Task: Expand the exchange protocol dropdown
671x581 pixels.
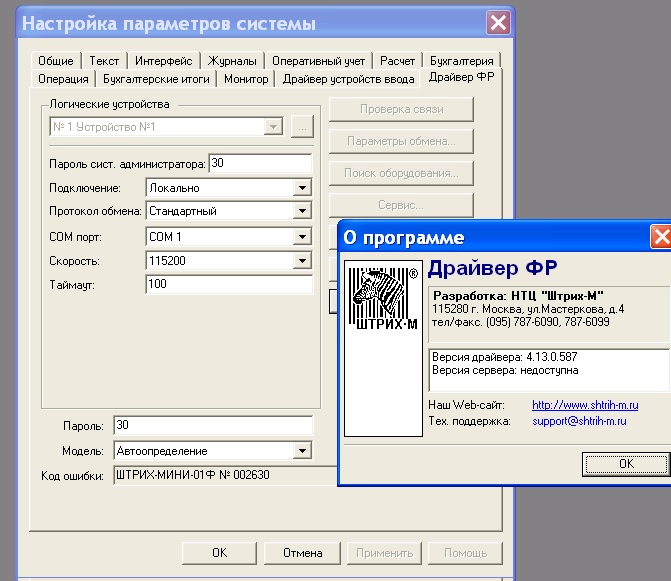Action: tap(303, 211)
